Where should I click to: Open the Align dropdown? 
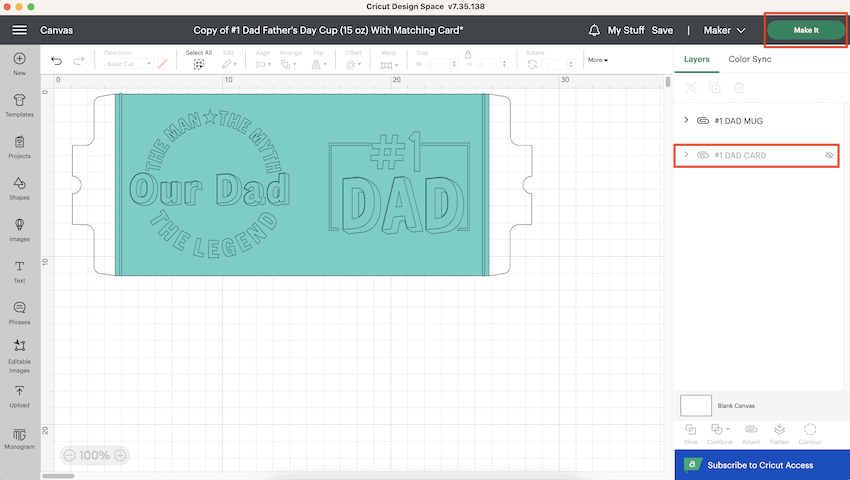(x=263, y=64)
